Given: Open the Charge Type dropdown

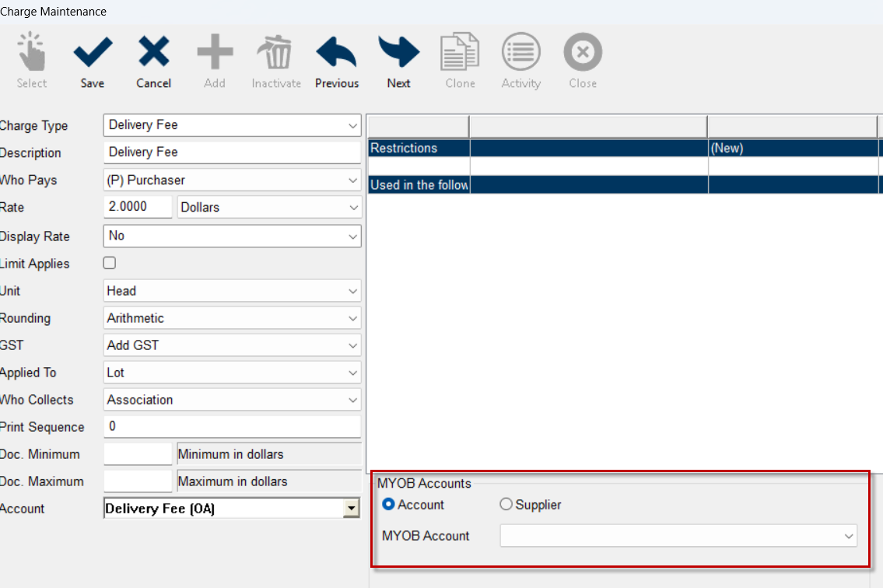Looking at the screenshot, I should (x=232, y=125).
